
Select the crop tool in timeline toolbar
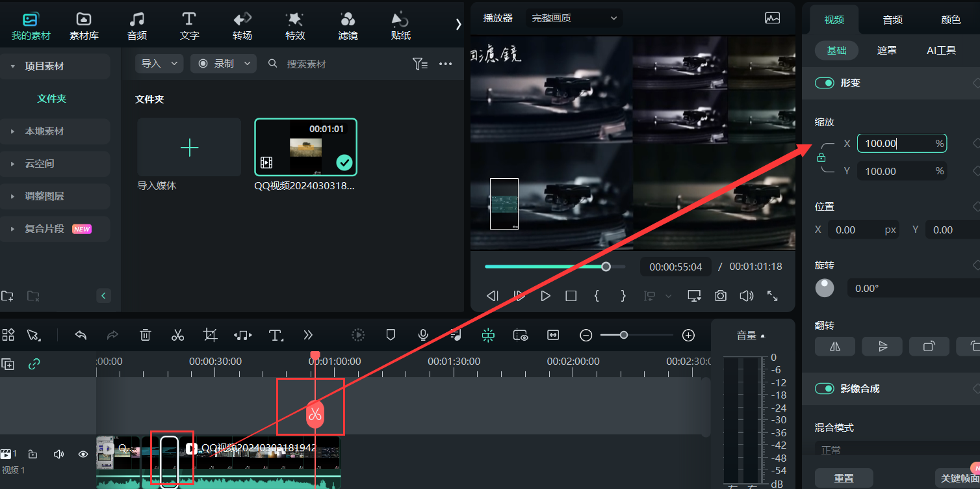click(210, 335)
